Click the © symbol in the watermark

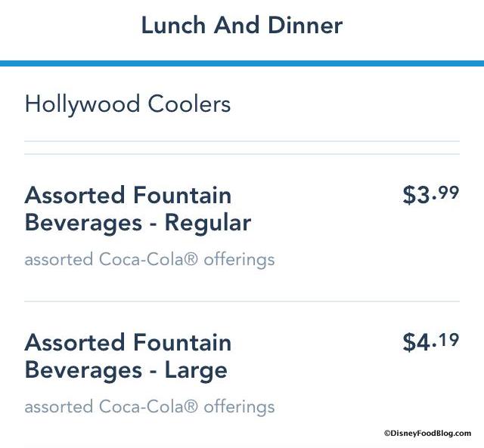[386, 434]
